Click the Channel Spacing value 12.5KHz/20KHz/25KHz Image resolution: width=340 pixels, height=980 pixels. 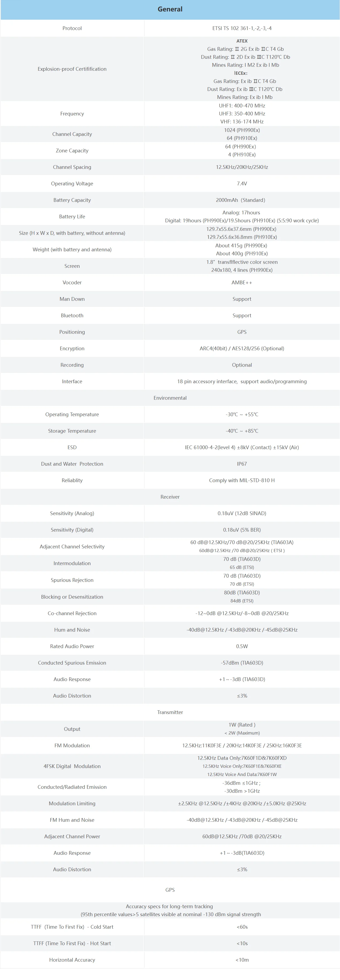pyautogui.click(x=242, y=167)
